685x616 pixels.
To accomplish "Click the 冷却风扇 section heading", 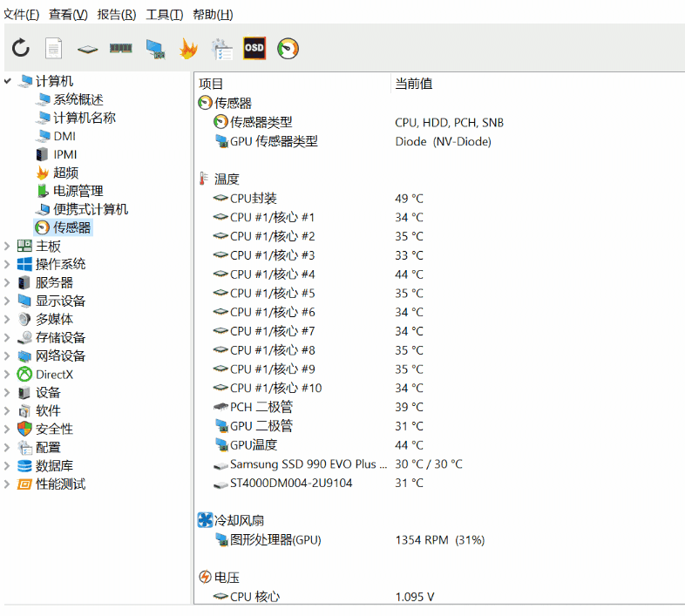I will [239, 521].
